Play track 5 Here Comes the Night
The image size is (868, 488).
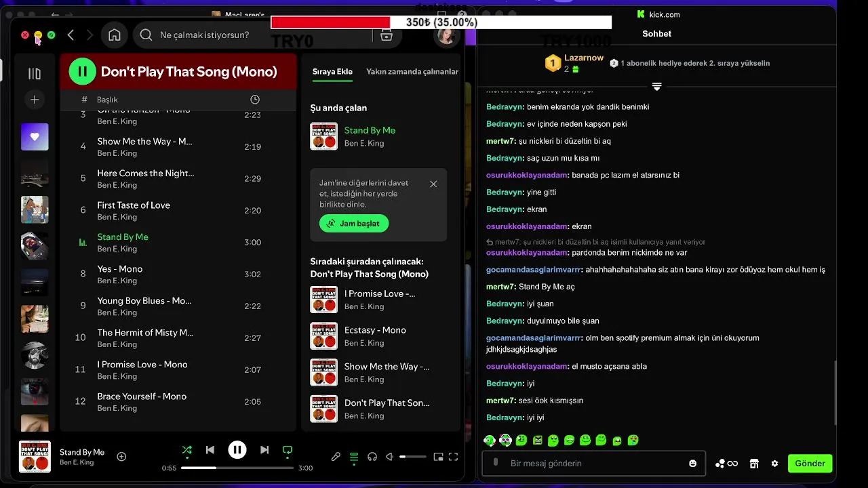(x=178, y=178)
